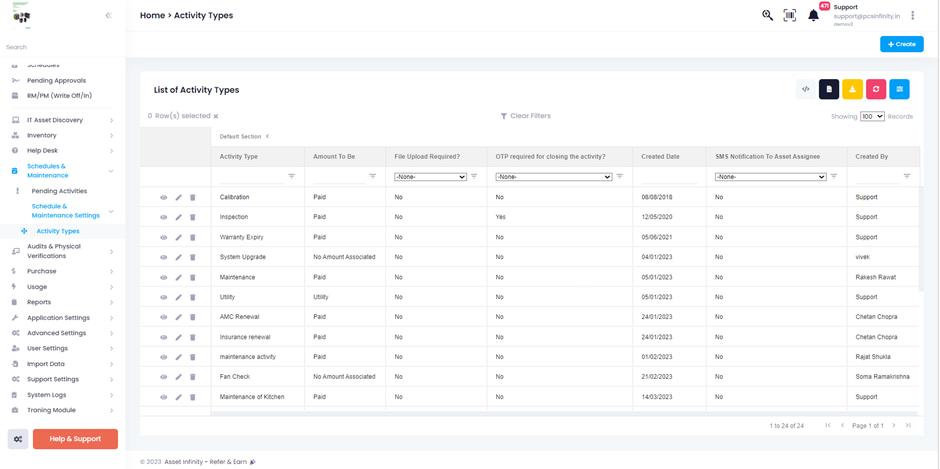This screenshot has height=469, width=940.
Task: Open the barcode scanner icon
Action: [790, 16]
